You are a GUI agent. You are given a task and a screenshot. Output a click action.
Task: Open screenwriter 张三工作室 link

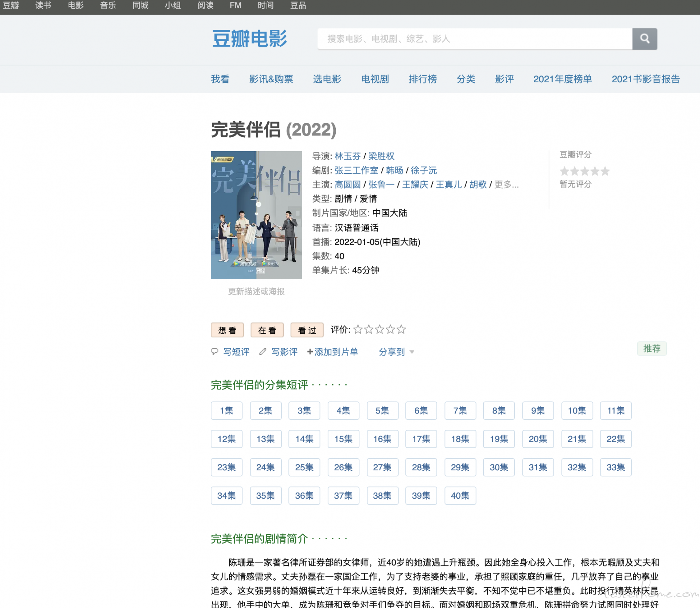coord(357,170)
